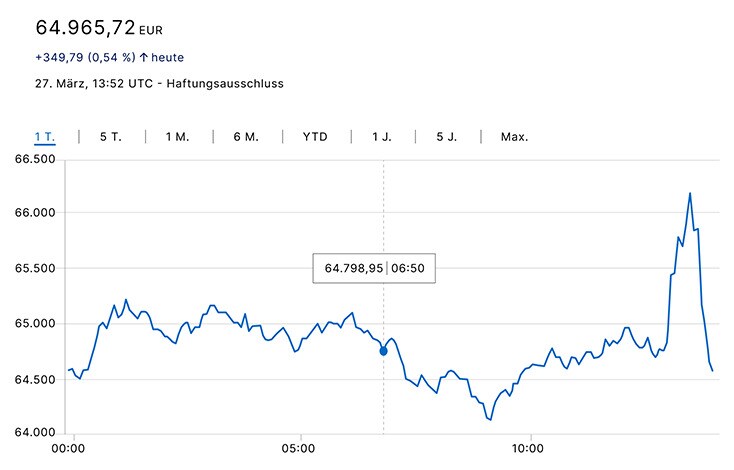This screenshot has height=470, width=734.
Task: Show the 6 M. chart view
Action: [x=245, y=136]
